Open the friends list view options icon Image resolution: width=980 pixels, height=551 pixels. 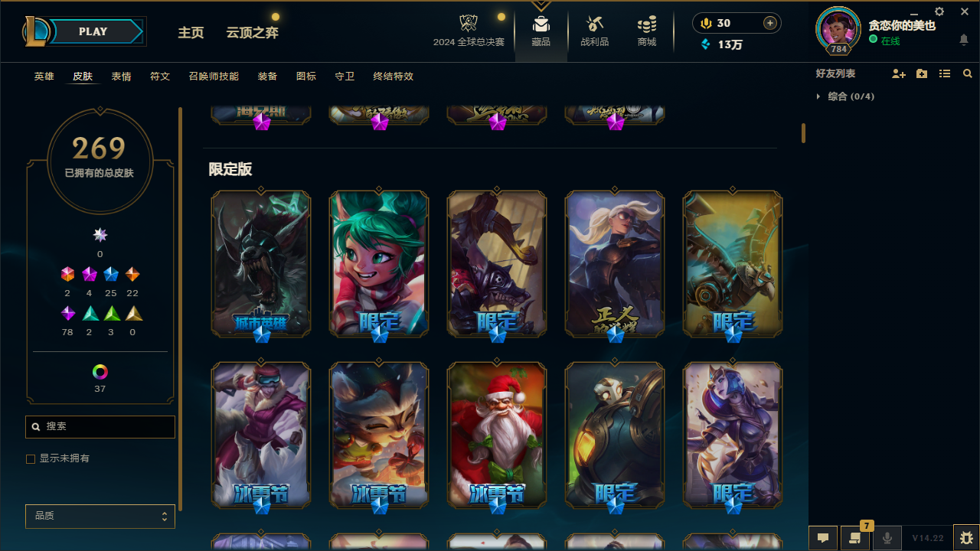point(945,73)
